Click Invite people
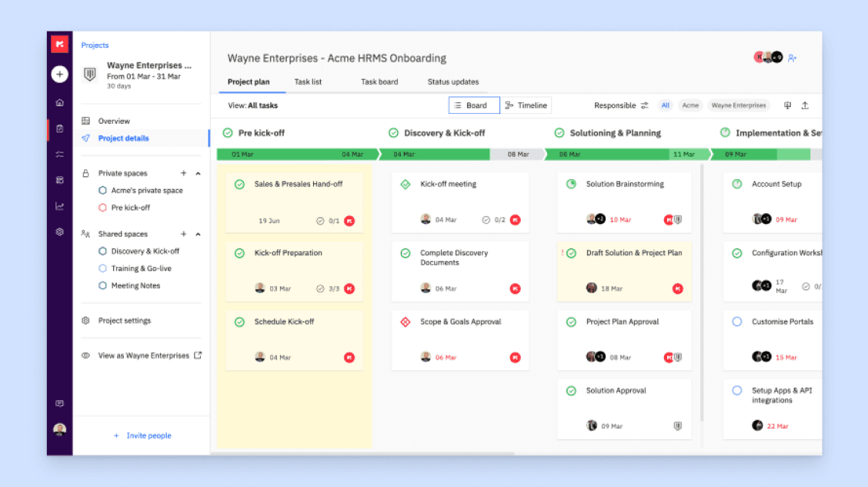The height and width of the screenshot is (487, 868). [142, 435]
